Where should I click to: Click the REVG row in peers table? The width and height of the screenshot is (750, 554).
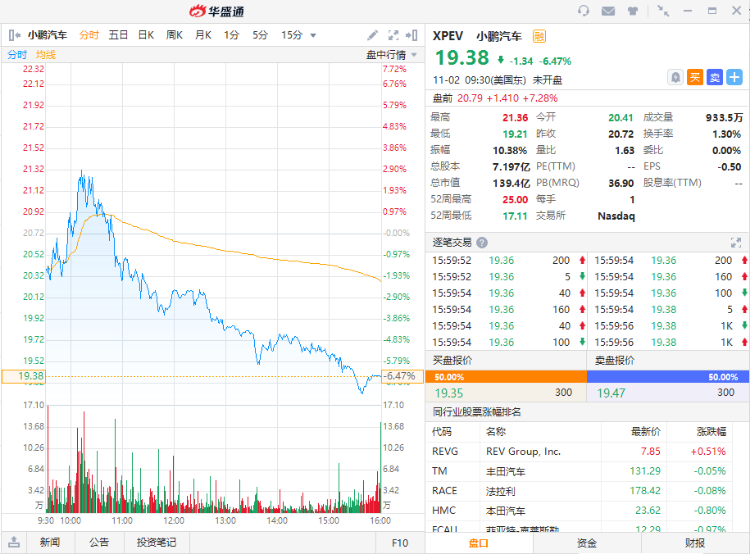(x=579, y=451)
